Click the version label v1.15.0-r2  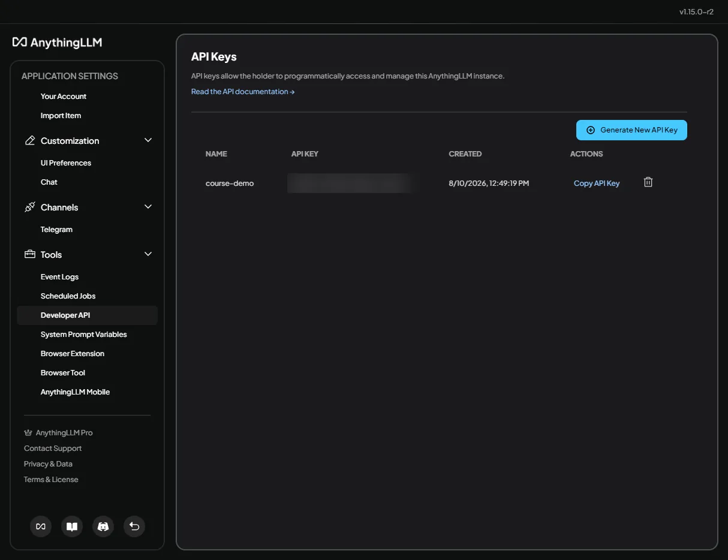(x=696, y=11)
